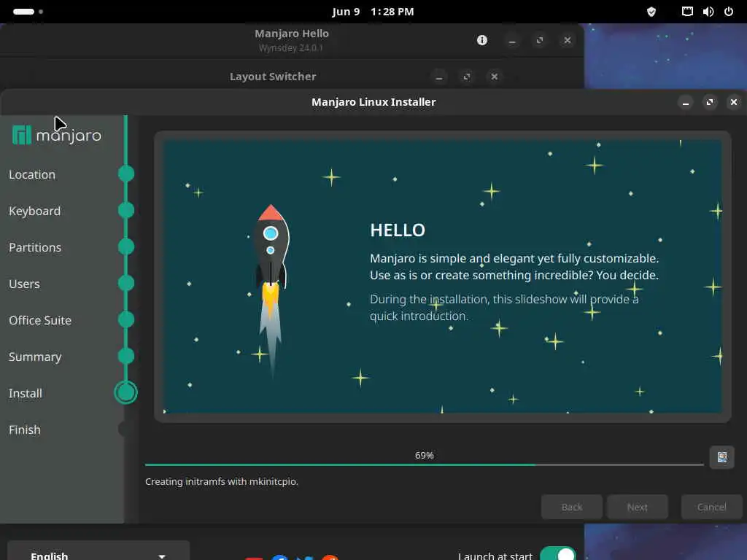Close the Layout Switcher window
The width and height of the screenshot is (747, 560).
(x=494, y=77)
